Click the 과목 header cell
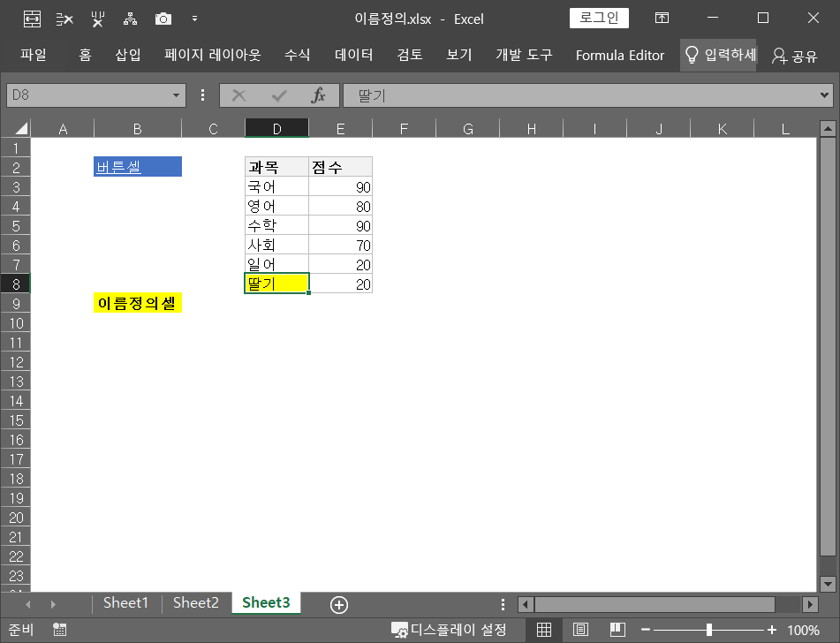This screenshot has height=643, width=840. click(277, 167)
